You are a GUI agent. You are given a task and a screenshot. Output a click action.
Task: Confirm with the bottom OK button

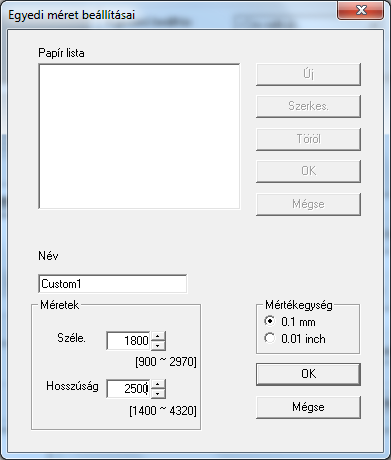click(x=308, y=374)
